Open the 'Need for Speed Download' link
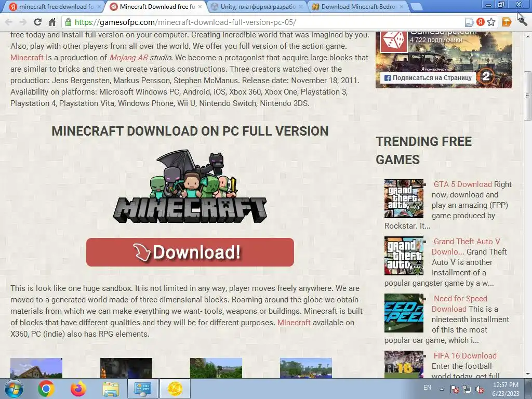Screen dimensions: 532x399 459,303
